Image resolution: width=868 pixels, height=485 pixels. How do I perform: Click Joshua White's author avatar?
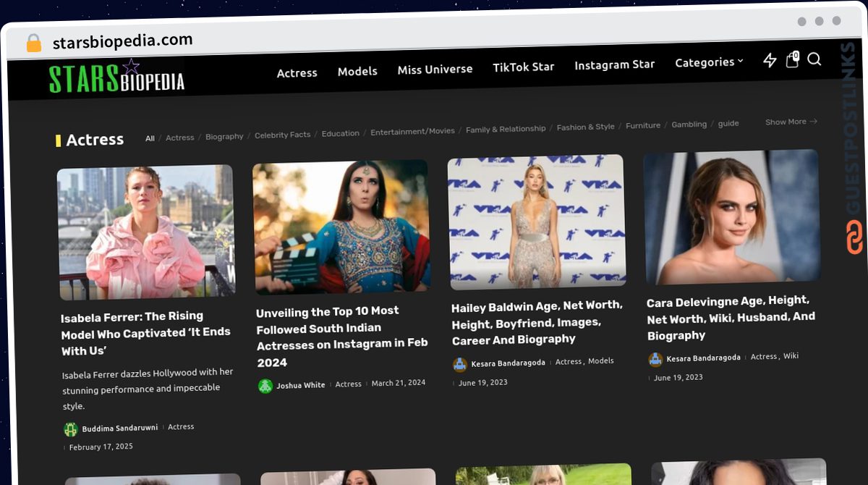click(265, 386)
